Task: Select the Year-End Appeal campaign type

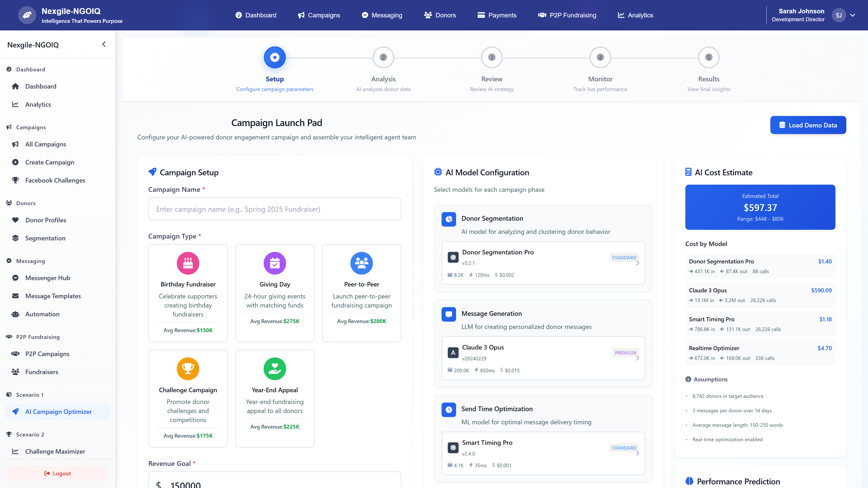Action: point(275,399)
